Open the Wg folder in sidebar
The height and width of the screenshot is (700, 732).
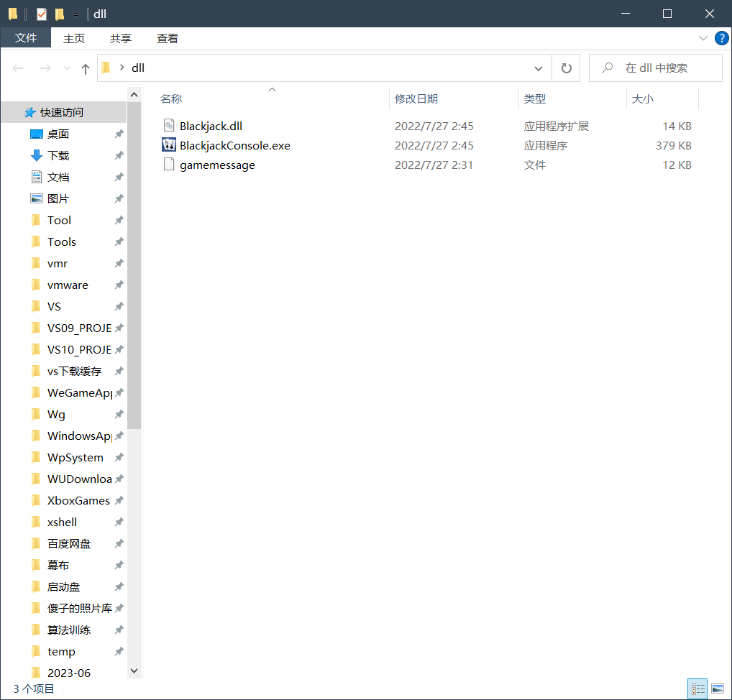pyautogui.click(x=56, y=414)
